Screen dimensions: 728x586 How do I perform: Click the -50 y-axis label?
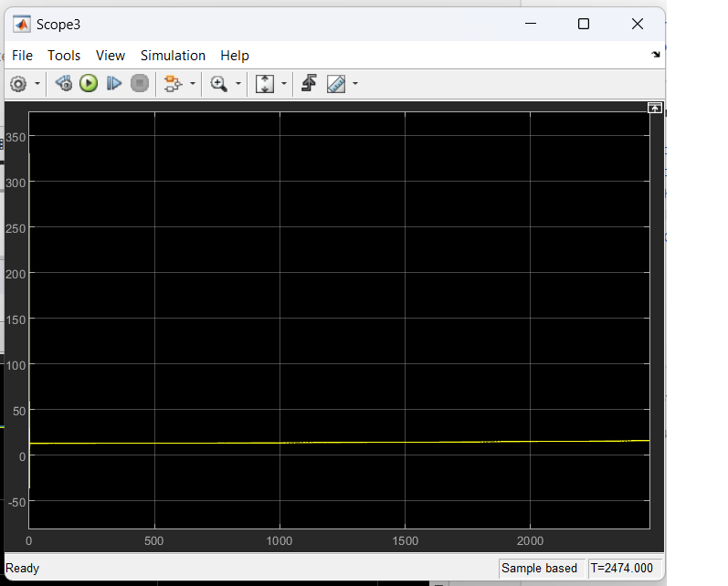click(x=16, y=503)
